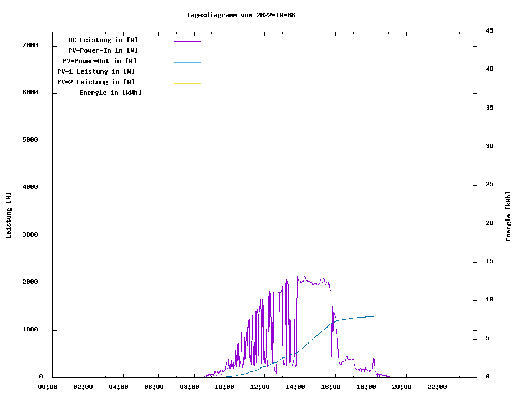This screenshot has height=399, width=532.
Task: Select the AC Leistung in [W] legend label
Action: click(103, 40)
